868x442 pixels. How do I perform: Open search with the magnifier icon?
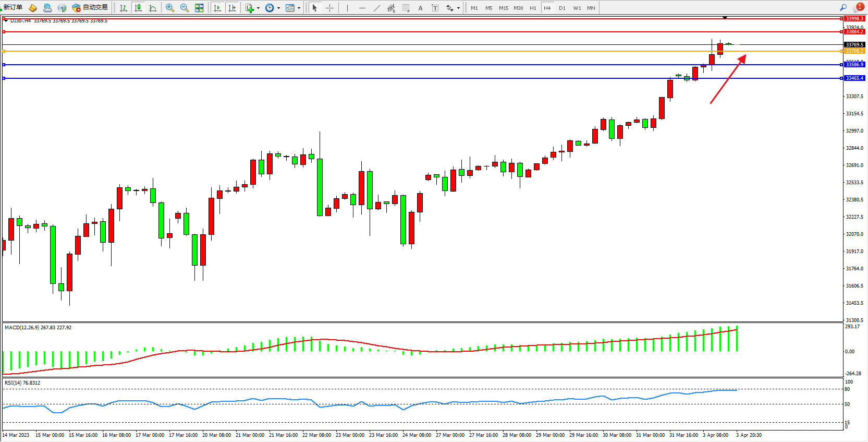point(843,7)
